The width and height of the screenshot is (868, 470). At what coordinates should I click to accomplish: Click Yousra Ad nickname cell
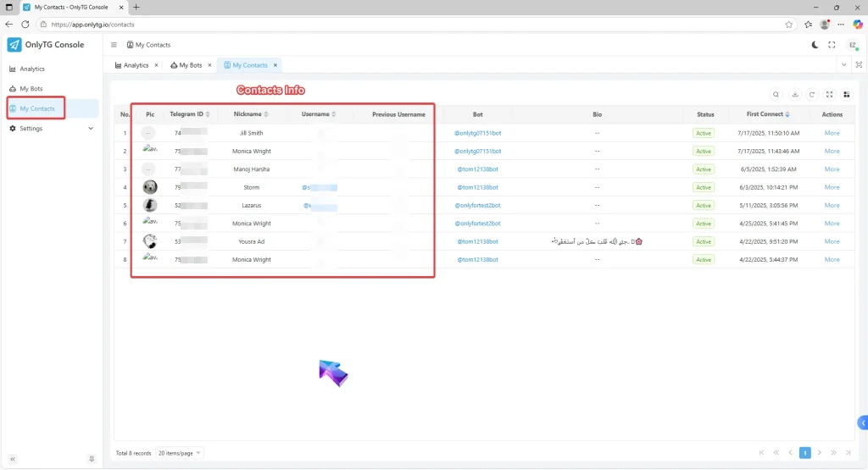click(251, 241)
